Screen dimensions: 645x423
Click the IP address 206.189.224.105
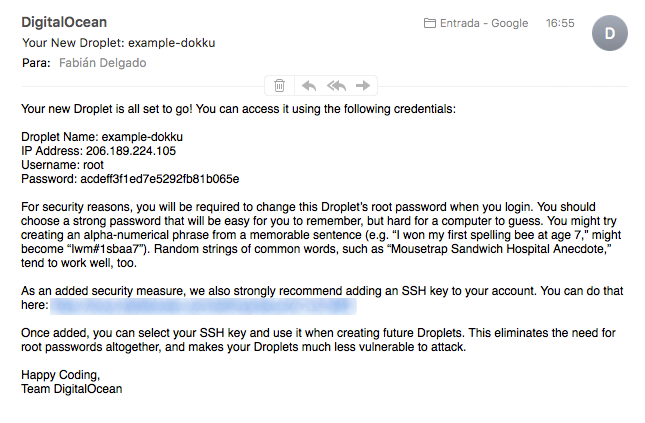click(138, 151)
